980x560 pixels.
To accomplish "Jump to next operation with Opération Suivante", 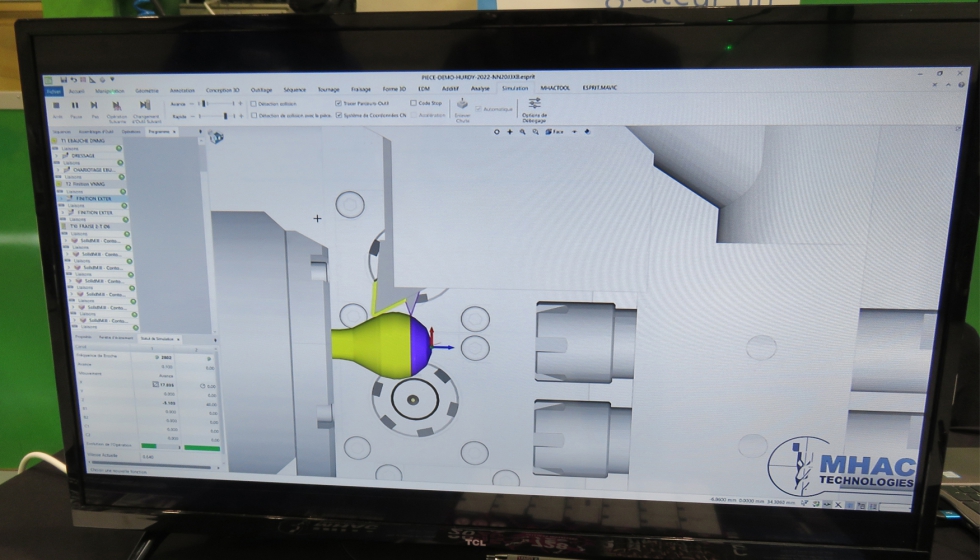I will point(117,106).
